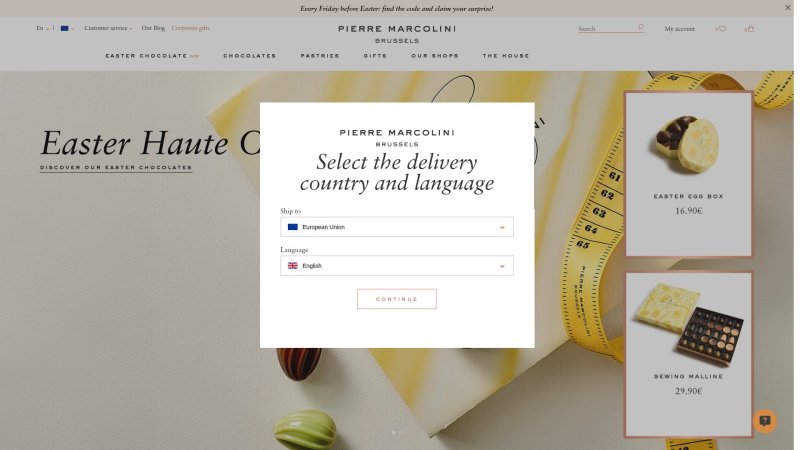The height and width of the screenshot is (450, 800).
Task: Open the Chocolates menu
Action: (x=249, y=56)
